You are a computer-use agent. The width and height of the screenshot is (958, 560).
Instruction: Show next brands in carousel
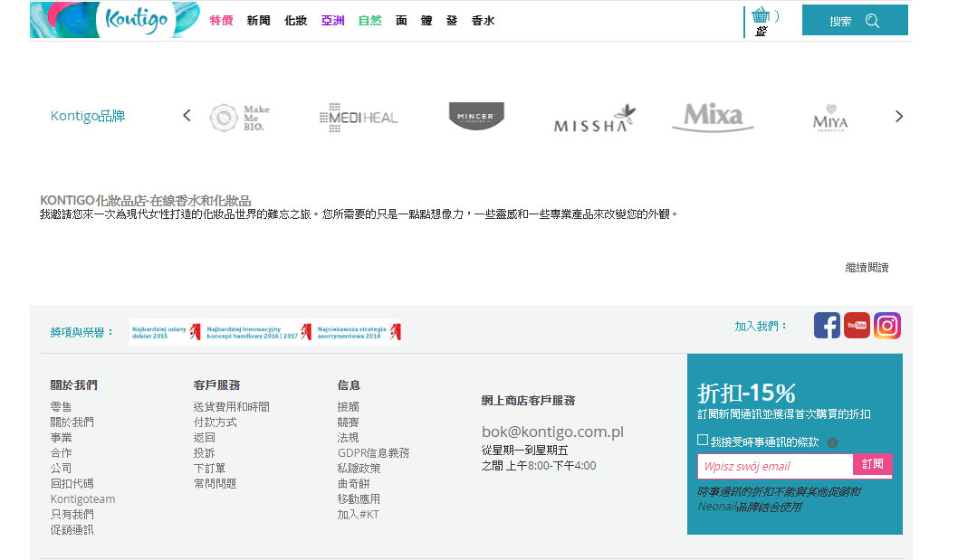[899, 116]
